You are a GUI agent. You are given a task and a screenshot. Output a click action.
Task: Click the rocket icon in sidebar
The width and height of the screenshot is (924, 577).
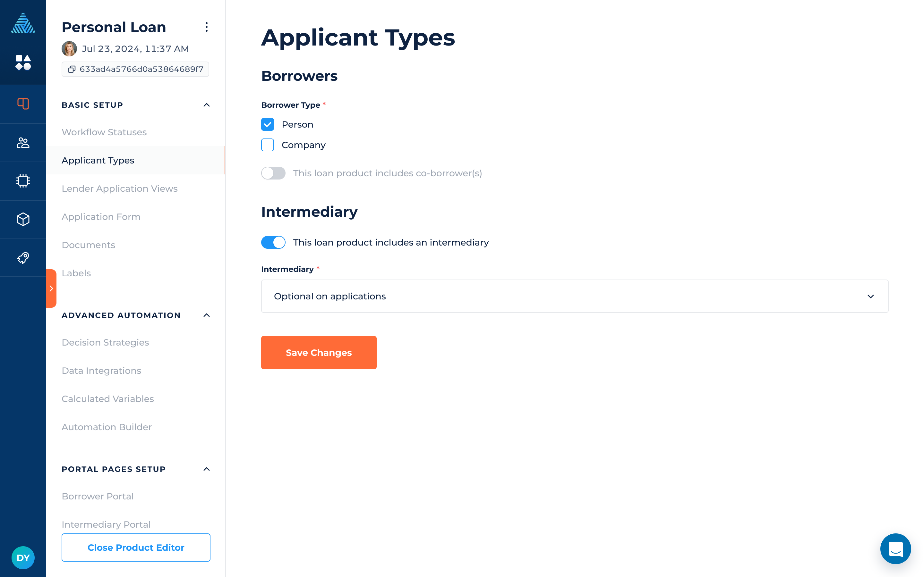(x=23, y=258)
